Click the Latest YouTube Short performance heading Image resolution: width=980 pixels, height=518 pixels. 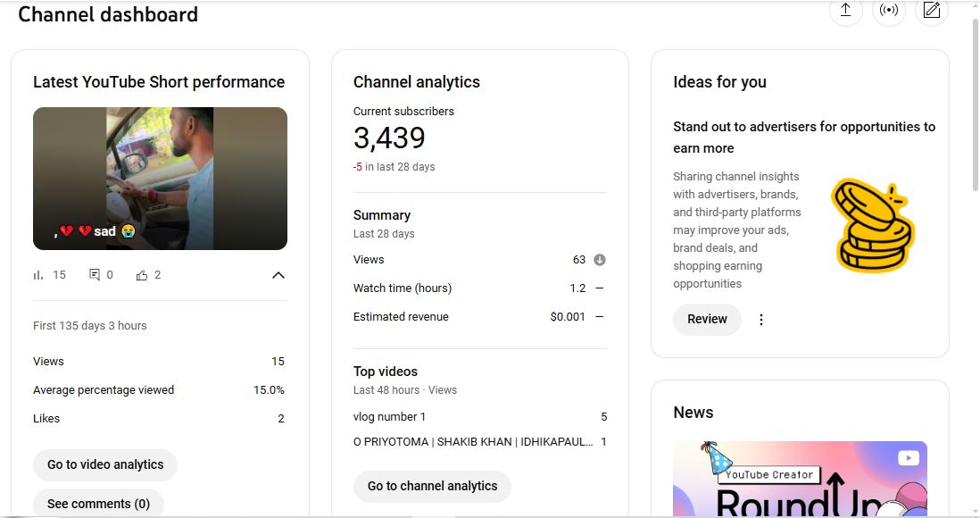(159, 82)
